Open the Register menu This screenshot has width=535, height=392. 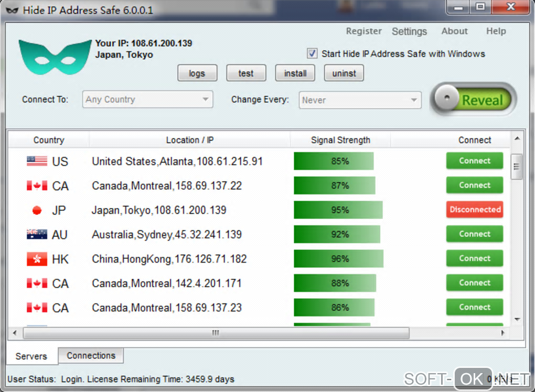pyautogui.click(x=363, y=31)
